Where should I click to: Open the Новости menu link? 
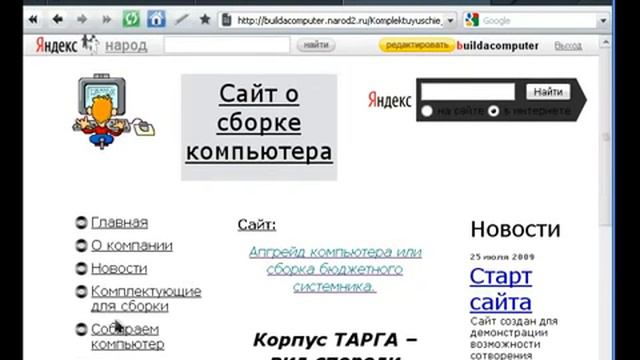[x=119, y=269]
